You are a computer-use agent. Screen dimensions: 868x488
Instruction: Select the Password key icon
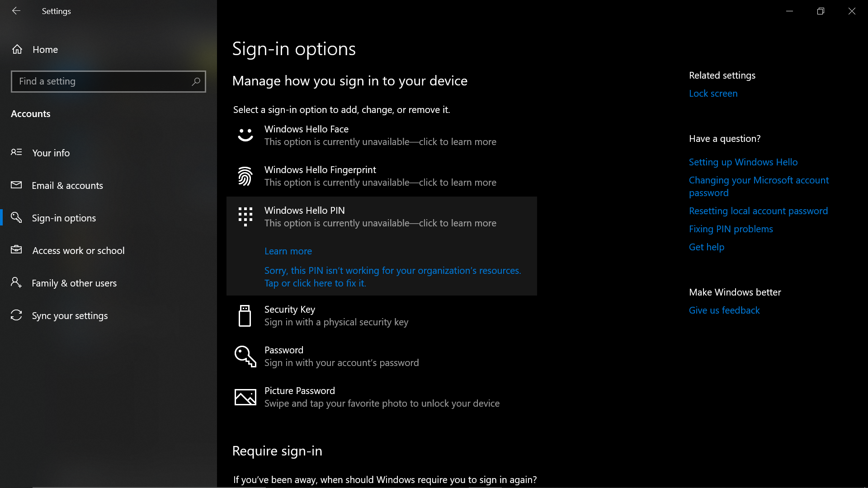click(245, 356)
